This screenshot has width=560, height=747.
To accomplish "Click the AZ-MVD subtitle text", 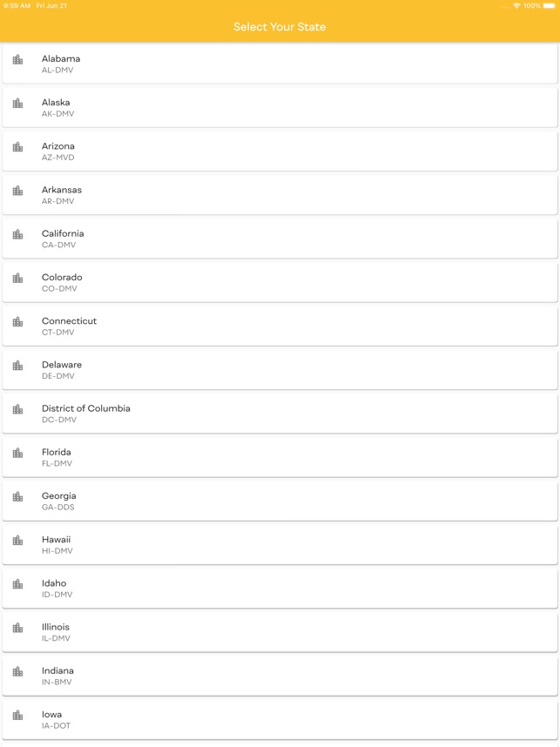I will click(x=57, y=158).
